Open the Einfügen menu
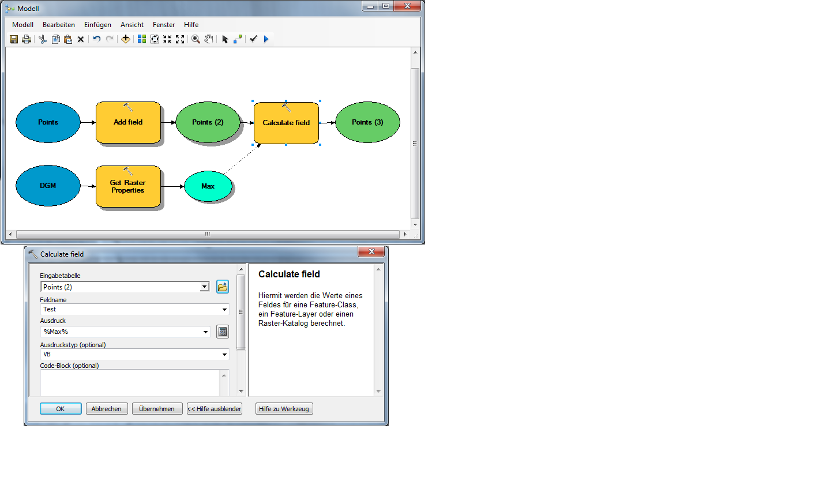The width and height of the screenshot is (834, 504). point(97,25)
